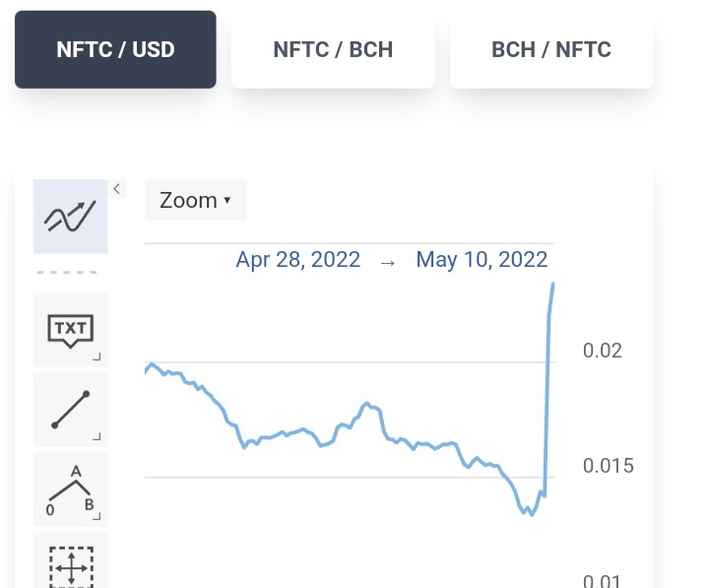Screen dimensions: 708x588
Task: Switch to the BCH / NFTC tab
Action: tap(551, 49)
